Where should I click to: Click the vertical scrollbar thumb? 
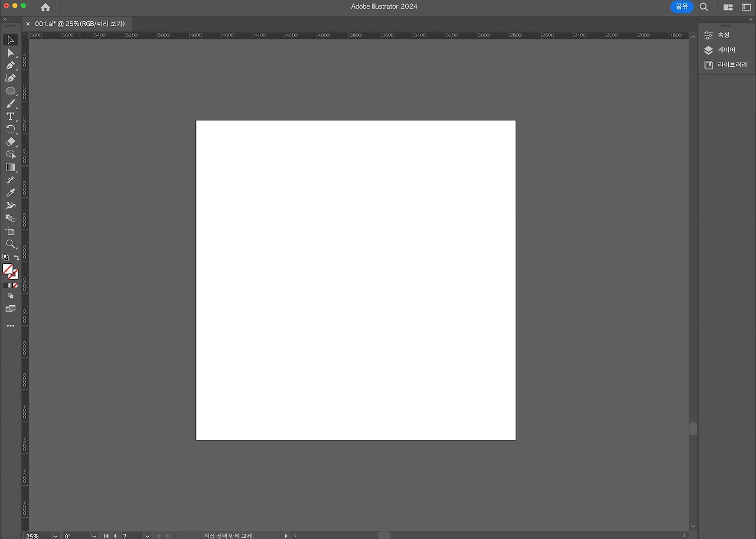[x=693, y=429]
